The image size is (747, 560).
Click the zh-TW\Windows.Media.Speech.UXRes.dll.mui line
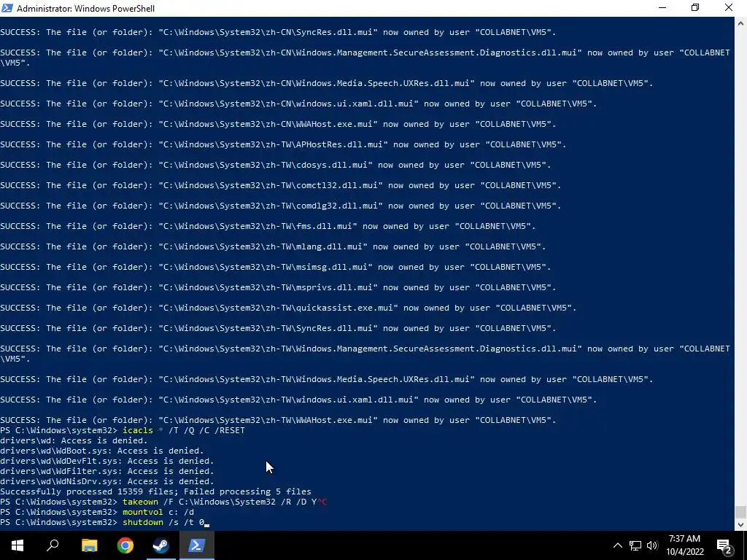pyautogui.click(x=327, y=379)
